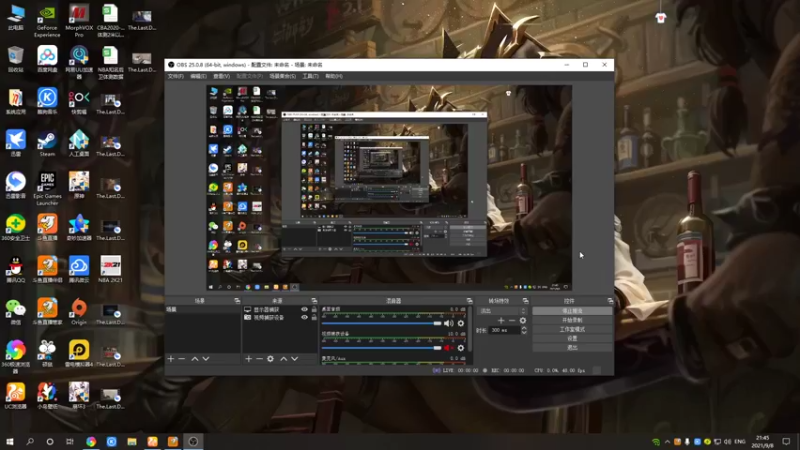
Task: Open Windows Start menu
Action: [x=10, y=442]
